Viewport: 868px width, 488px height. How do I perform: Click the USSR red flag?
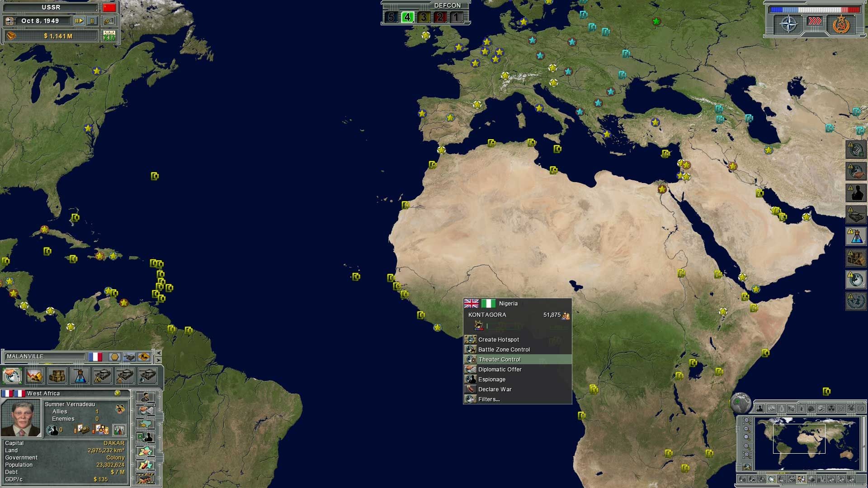click(x=109, y=8)
